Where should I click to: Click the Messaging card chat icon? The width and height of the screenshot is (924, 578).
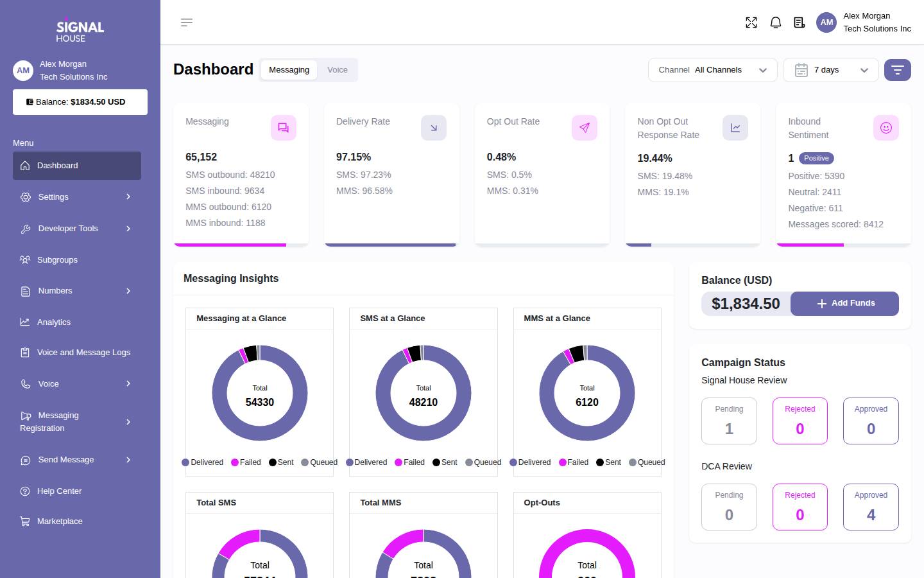[x=283, y=128]
